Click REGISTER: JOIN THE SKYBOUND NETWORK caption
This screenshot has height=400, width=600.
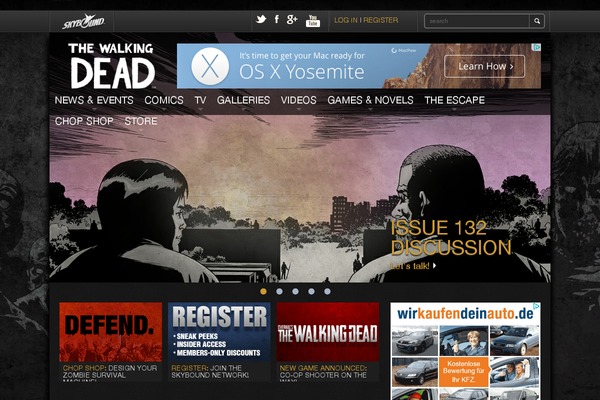pos(210,372)
